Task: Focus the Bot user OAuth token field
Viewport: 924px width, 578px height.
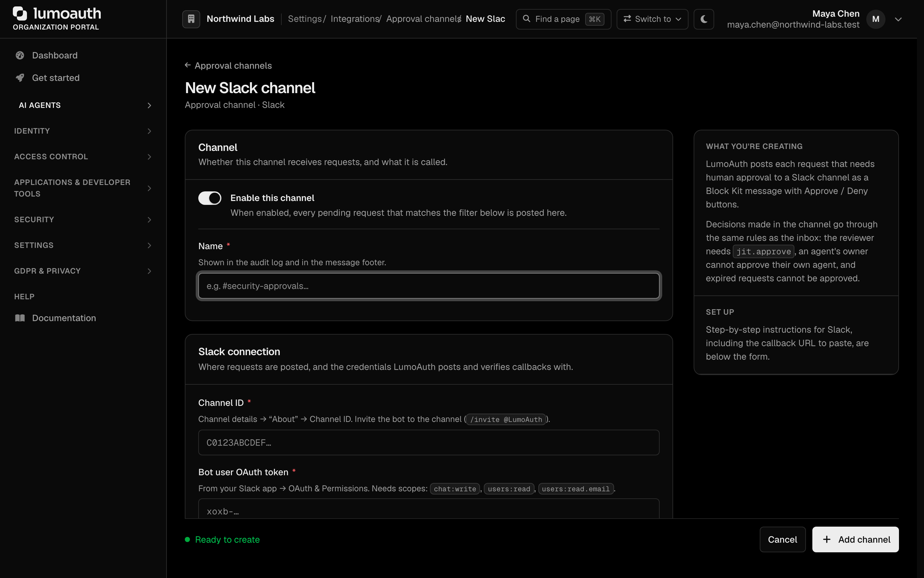Action: click(x=429, y=509)
